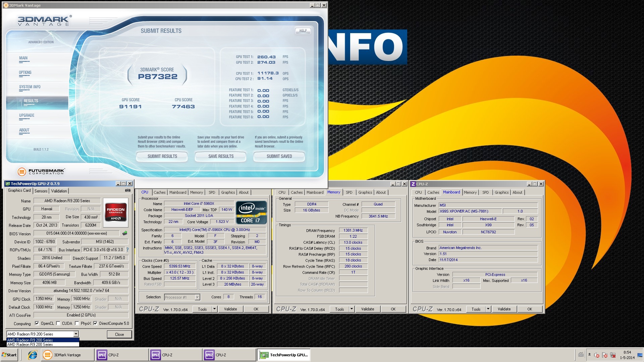The height and width of the screenshot is (362, 644).
Task: Open Internet Explorer from the taskbar
Action: [x=33, y=355]
